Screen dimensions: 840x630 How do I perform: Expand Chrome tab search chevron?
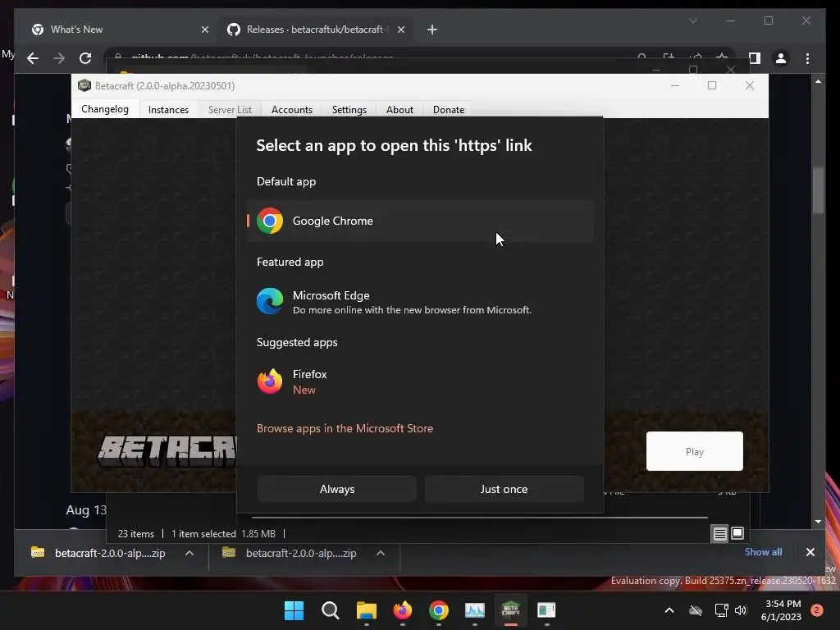pos(692,21)
